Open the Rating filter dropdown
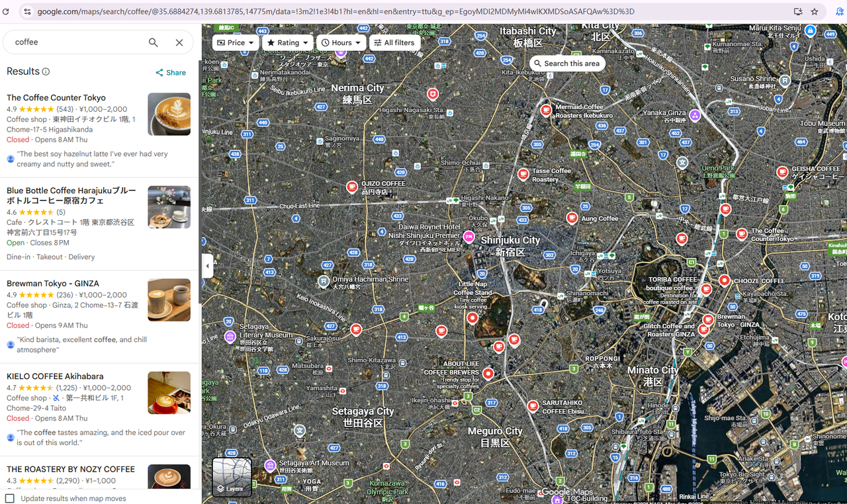The height and width of the screenshot is (504, 847). pos(288,42)
